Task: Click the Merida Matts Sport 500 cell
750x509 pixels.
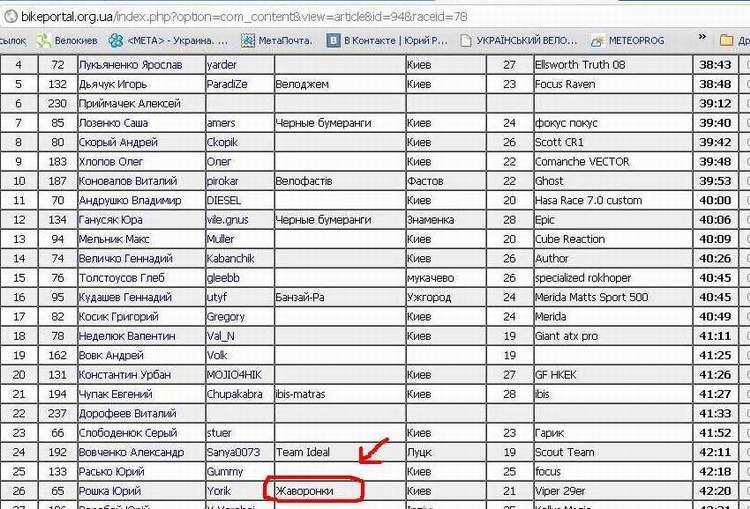Action: click(591, 297)
